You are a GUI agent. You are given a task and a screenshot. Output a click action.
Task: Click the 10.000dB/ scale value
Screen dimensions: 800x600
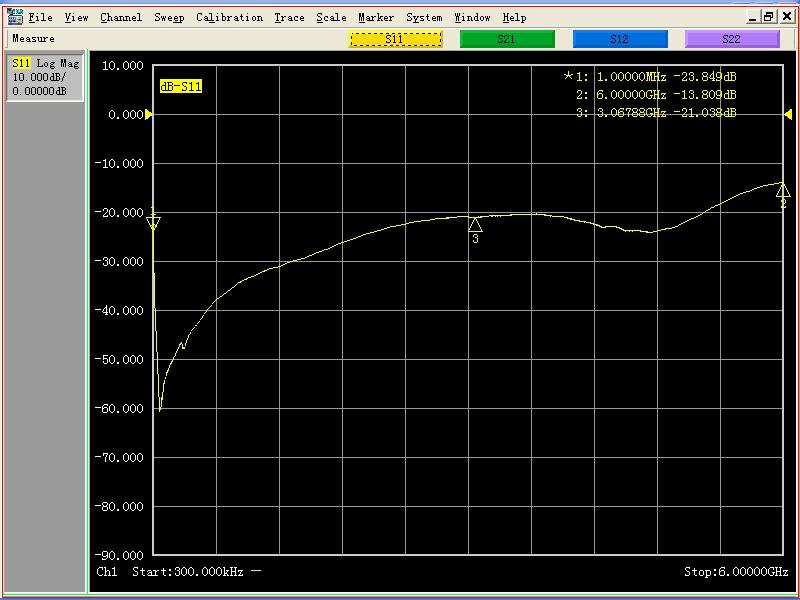click(x=39, y=77)
